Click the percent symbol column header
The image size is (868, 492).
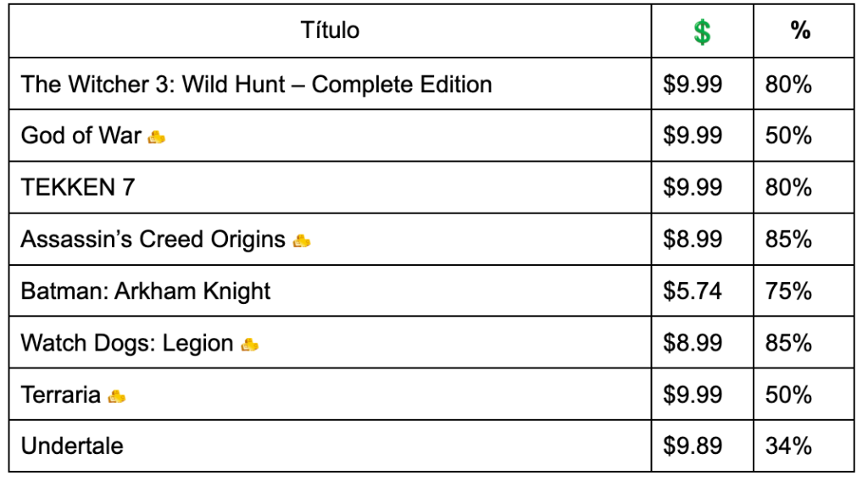pos(800,30)
